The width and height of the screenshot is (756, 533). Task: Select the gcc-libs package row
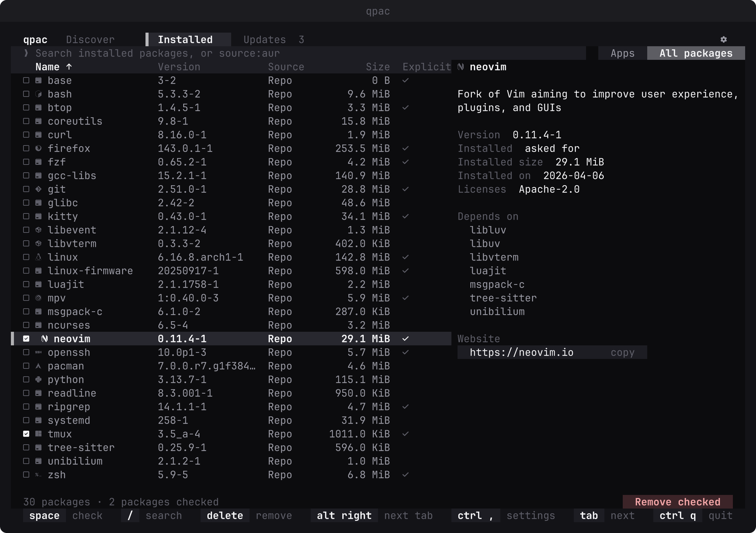click(x=231, y=175)
